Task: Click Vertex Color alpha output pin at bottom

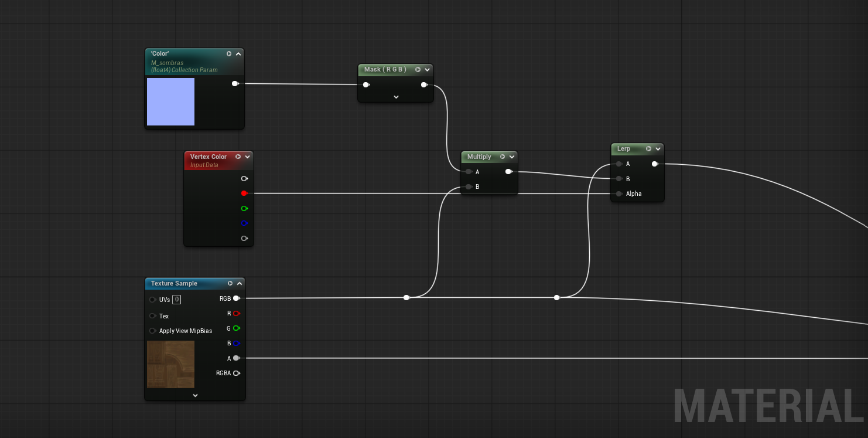Action: (244, 238)
